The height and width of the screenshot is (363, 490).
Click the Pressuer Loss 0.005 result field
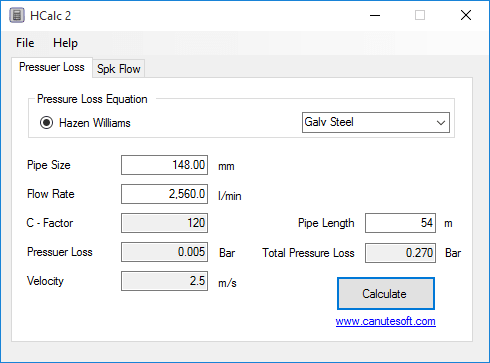164,252
